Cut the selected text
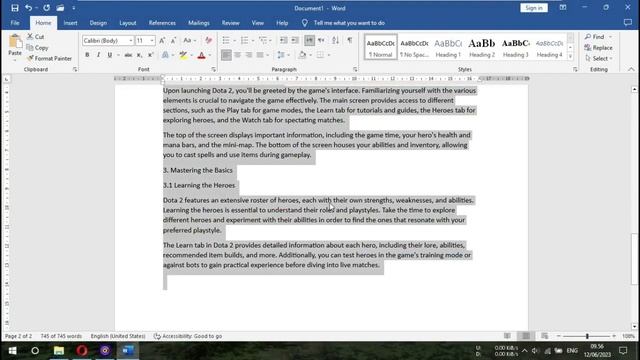Screen dimensions: 640x360 click(x=36, y=37)
